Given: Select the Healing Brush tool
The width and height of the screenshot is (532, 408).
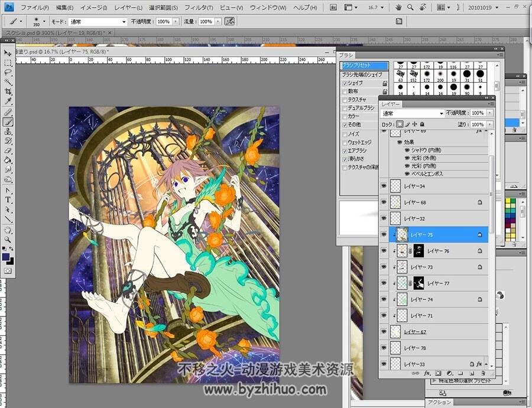Looking at the screenshot, I should click(8, 112).
